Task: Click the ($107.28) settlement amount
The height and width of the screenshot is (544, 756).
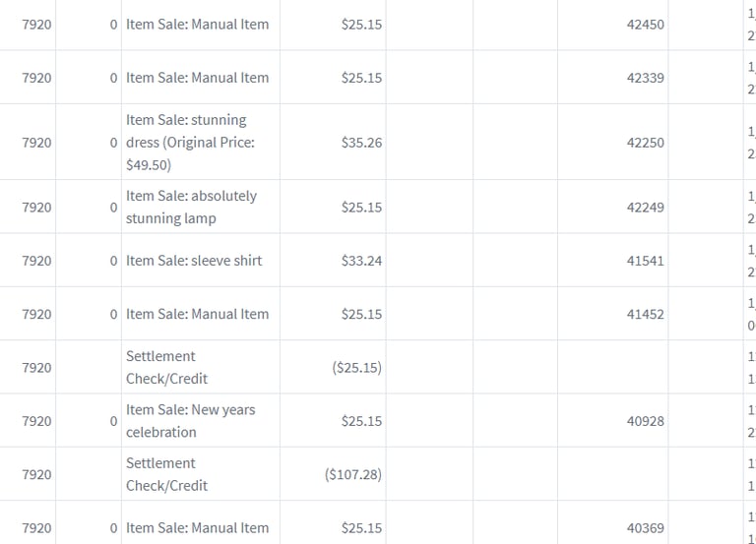Action: click(353, 475)
